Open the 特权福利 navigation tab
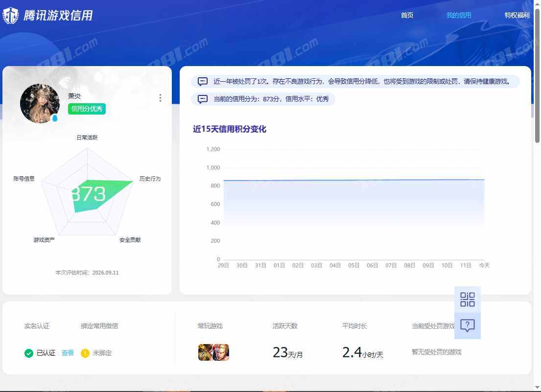This screenshot has height=392, width=541. tap(517, 15)
